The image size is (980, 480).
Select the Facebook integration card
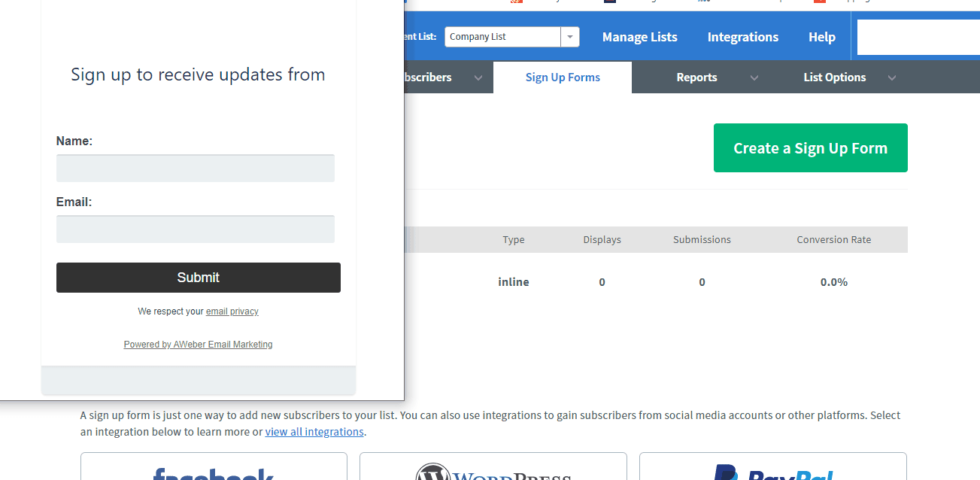coord(214,466)
